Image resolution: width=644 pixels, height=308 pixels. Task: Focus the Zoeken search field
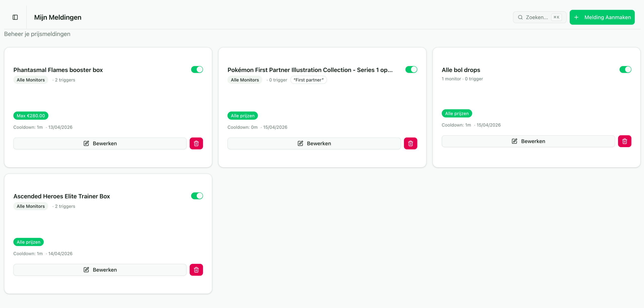click(537, 17)
